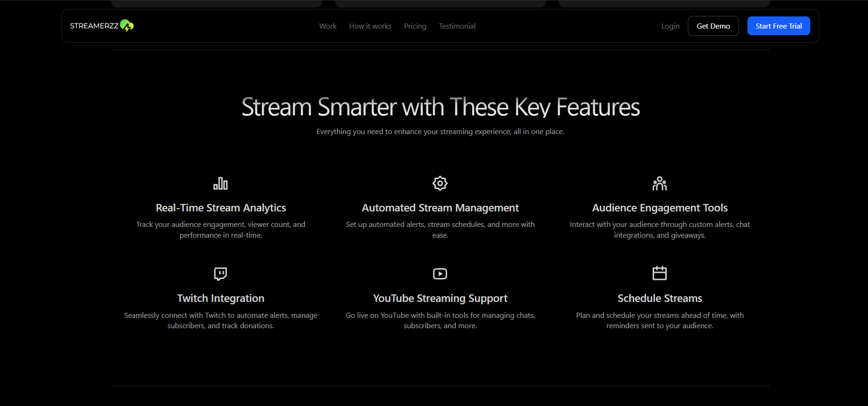Click the Get Demo button
Screen dimensions: 868x406
(x=713, y=26)
